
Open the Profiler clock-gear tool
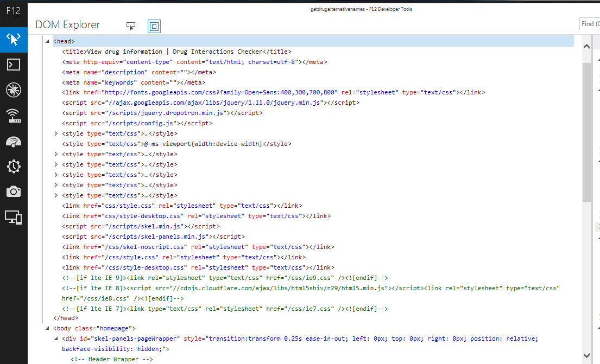pyautogui.click(x=14, y=167)
